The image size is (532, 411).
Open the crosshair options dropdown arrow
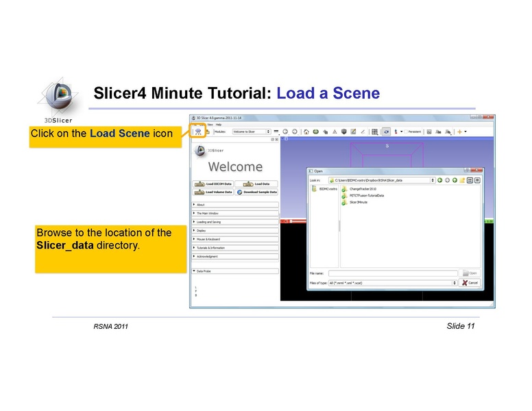(465, 132)
